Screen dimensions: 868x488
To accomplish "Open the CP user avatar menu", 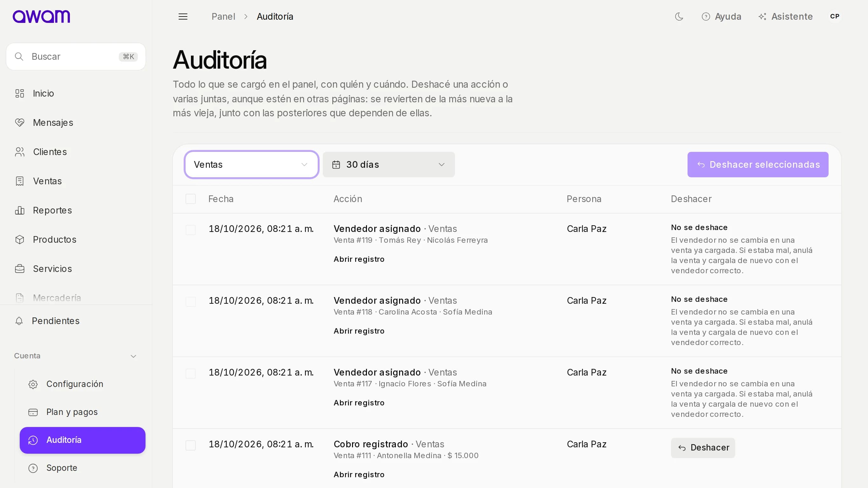I will click(x=834, y=17).
